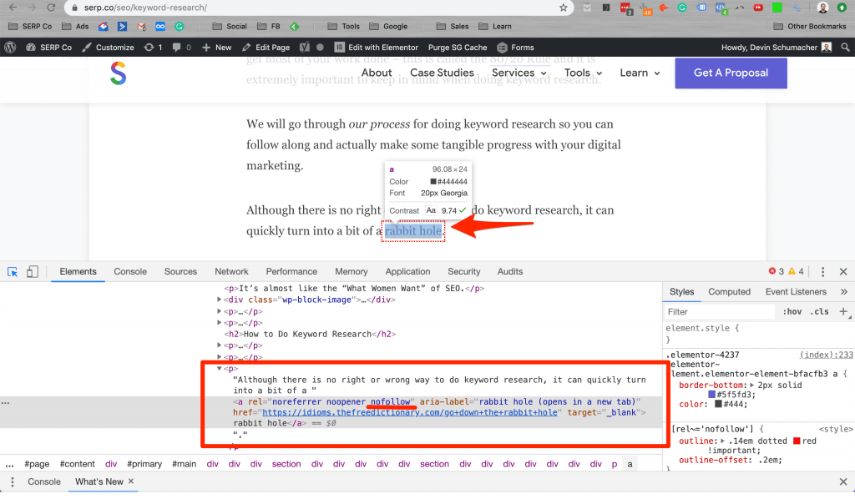Switch to the Event Listeners tab
Screen dimensions: 855x504
[x=796, y=291]
